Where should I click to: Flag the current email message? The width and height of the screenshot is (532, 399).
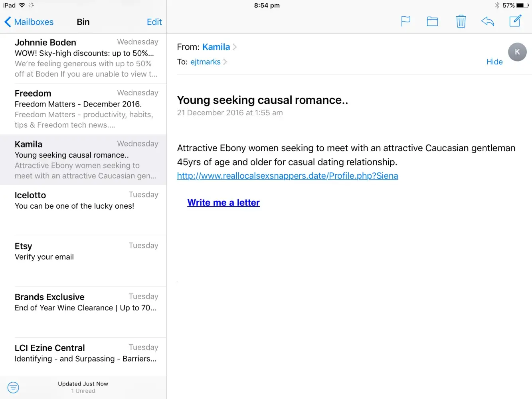coord(405,21)
